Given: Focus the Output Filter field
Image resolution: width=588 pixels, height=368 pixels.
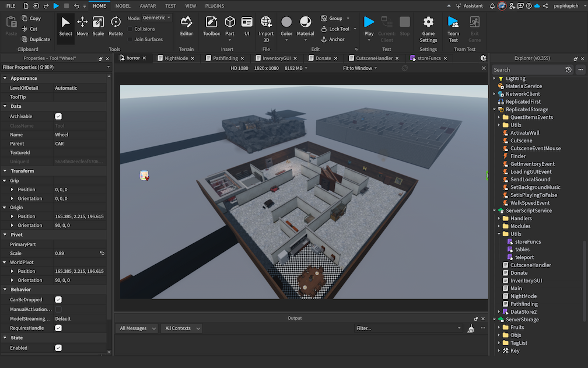Looking at the screenshot, I should pyautogui.click(x=408, y=328).
